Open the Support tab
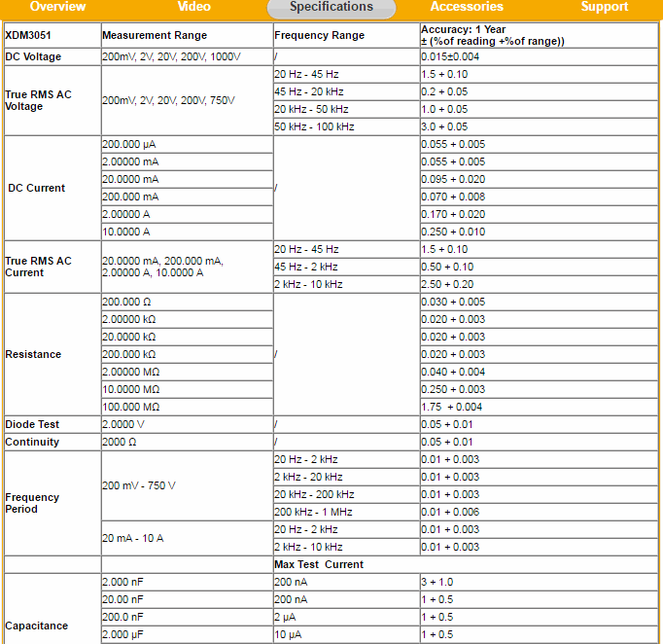 (605, 7)
